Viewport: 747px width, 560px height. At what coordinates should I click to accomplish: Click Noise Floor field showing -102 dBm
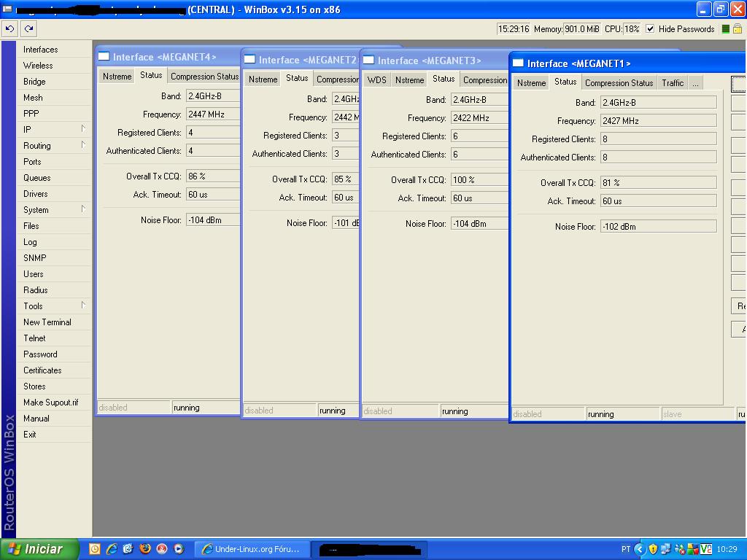coord(659,227)
